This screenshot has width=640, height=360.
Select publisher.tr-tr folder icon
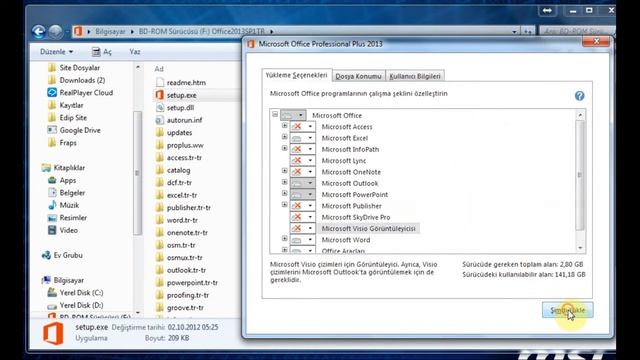pyautogui.click(x=160, y=208)
